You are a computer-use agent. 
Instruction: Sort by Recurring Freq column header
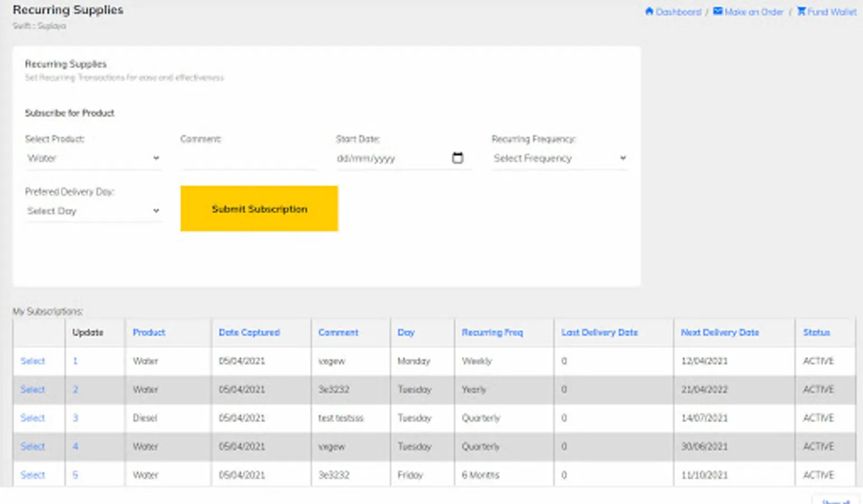492,333
